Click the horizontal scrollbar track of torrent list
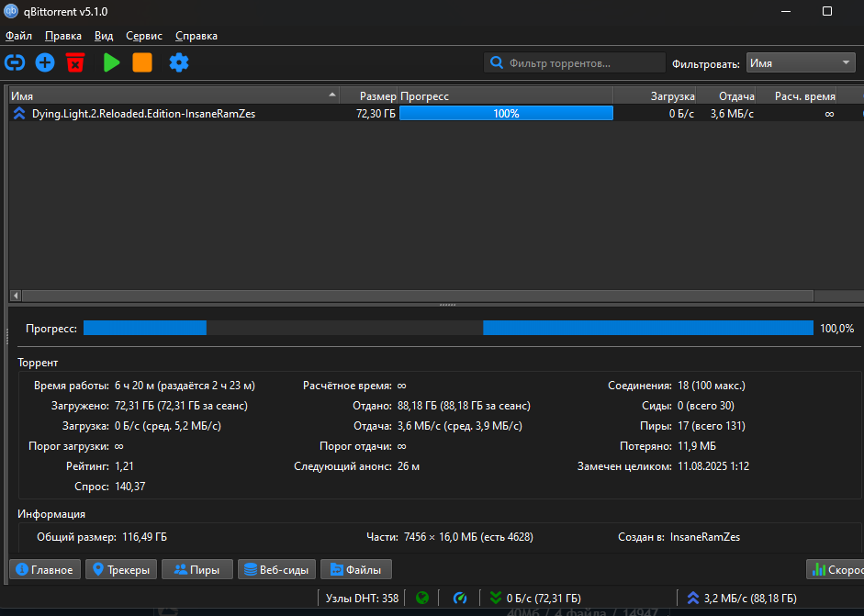This screenshot has height=616, width=864. pos(837,296)
